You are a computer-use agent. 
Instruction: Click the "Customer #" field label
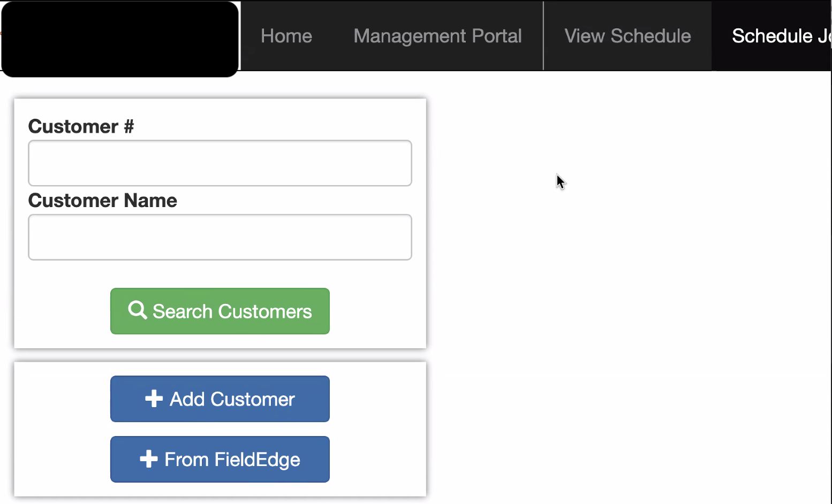point(81,126)
